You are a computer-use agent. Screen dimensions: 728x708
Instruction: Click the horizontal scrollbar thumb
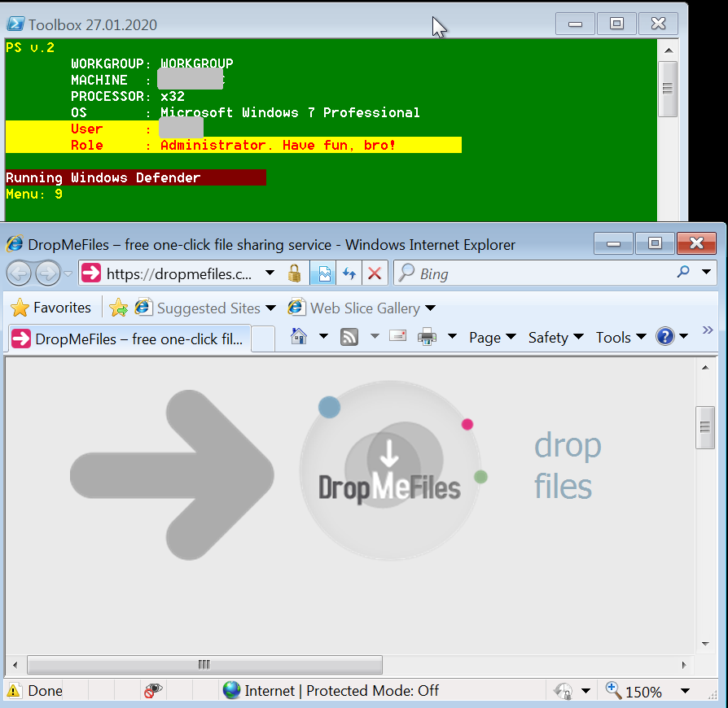(x=204, y=665)
